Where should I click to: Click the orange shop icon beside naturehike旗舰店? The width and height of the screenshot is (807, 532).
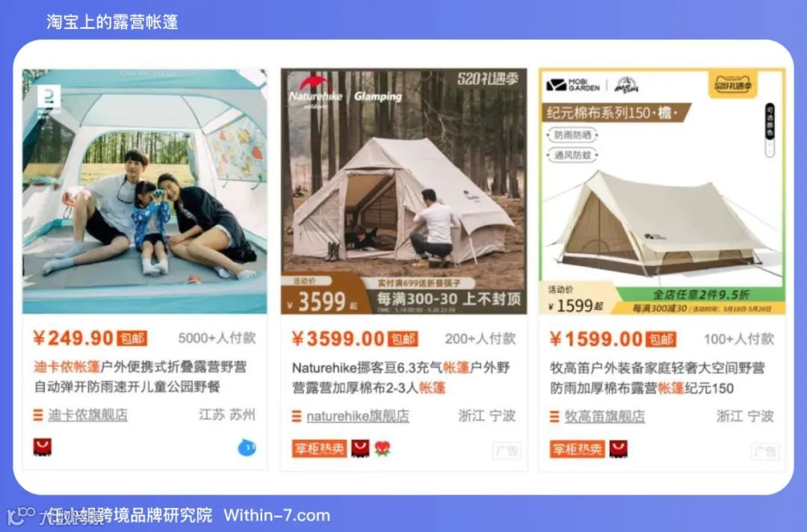[297, 415]
